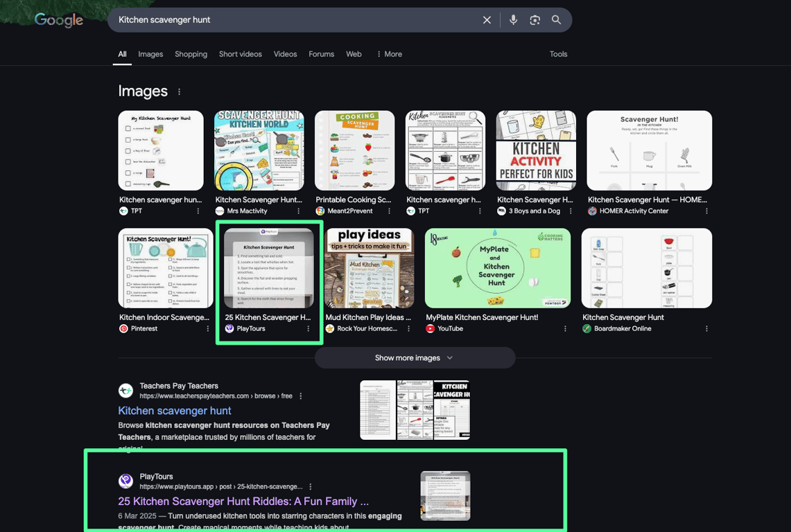Image resolution: width=791 pixels, height=532 pixels.
Task: Open three-dot menu beside teacherspayteachers.com URL
Action: tap(301, 396)
